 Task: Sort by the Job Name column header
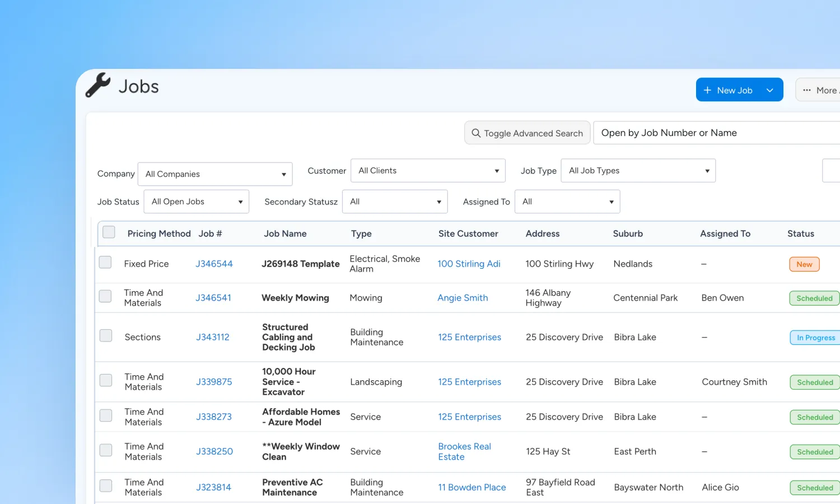(285, 234)
